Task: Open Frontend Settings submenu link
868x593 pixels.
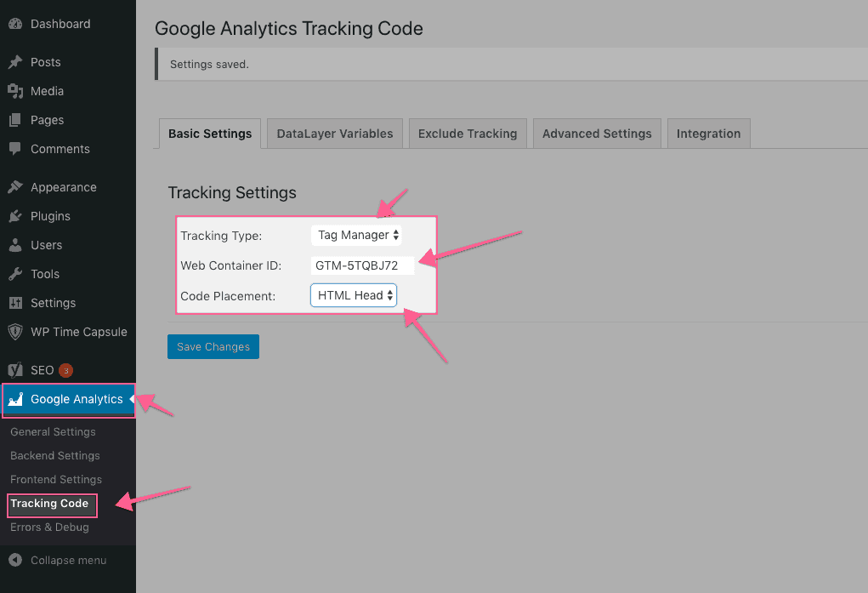Action: (x=56, y=479)
